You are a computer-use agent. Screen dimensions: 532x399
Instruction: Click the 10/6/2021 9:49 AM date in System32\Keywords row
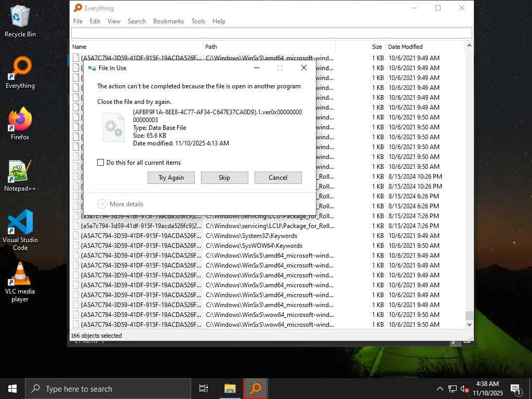coord(414,236)
